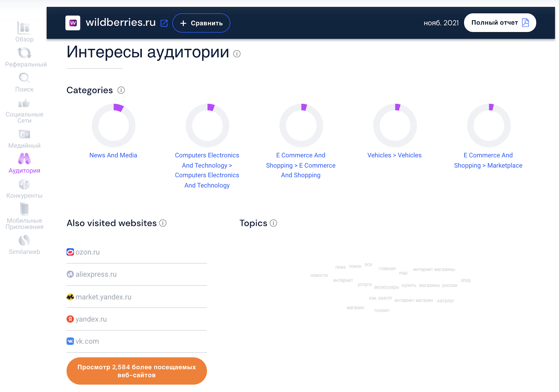Click the Vehicles donut chart
The width and height of the screenshot is (559, 392).
[395, 125]
